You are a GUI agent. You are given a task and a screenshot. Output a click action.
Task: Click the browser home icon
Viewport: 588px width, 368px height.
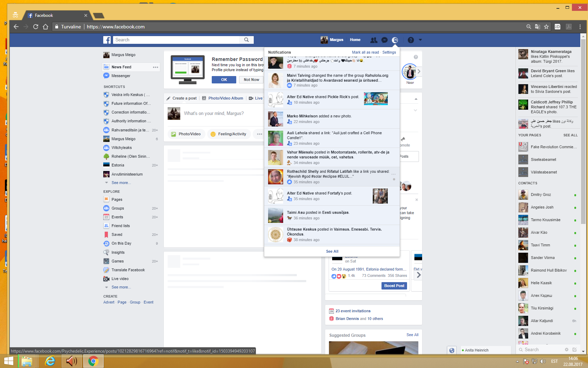[x=45, y=27]
